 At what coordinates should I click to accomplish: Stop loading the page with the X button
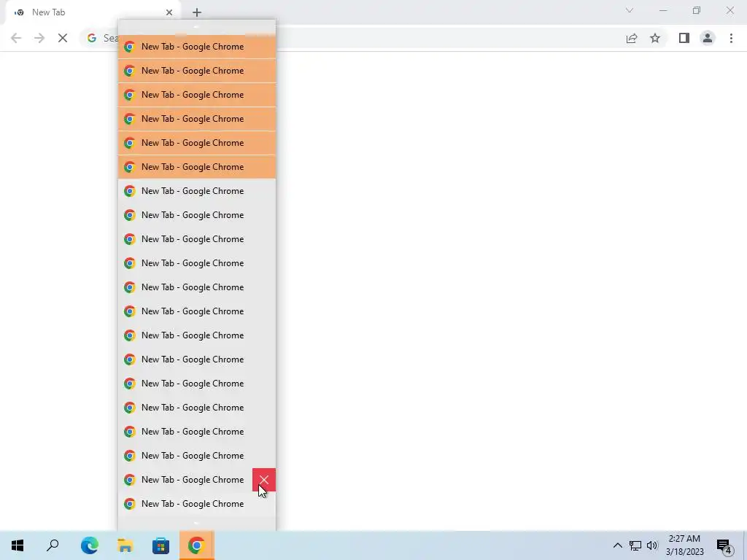(63, 38)
